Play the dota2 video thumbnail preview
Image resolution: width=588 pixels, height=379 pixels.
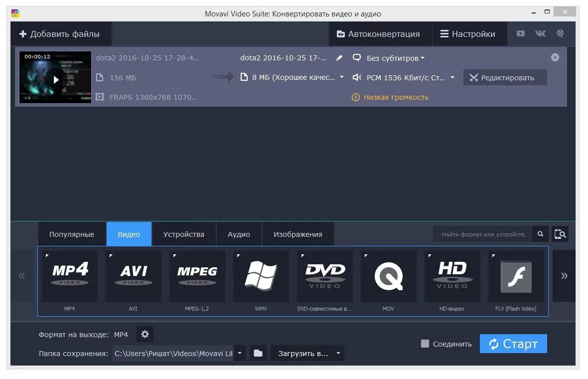coord(55,79)
